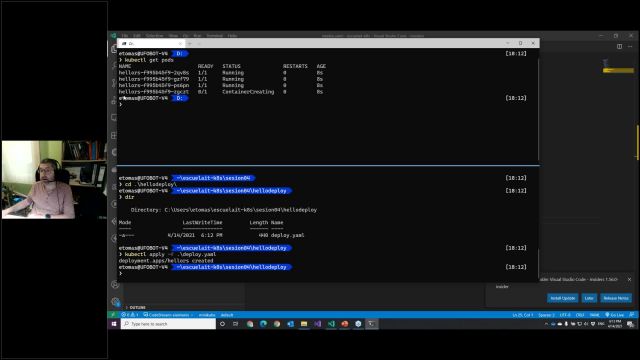Open Release Notes from notification
Image resolution: width=640 pixels, height=360 pixels.
(616, 298)
